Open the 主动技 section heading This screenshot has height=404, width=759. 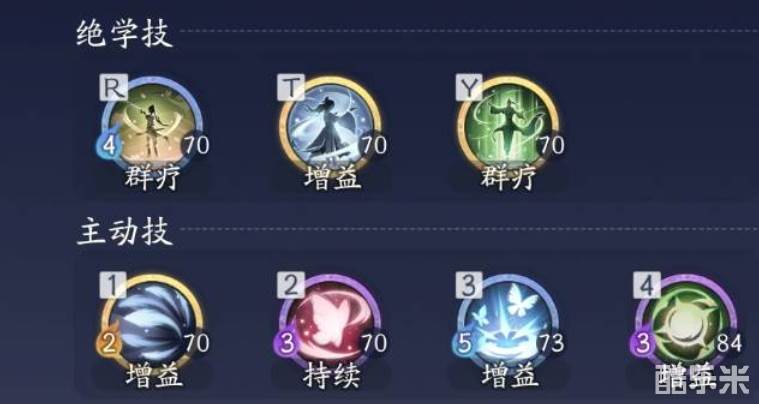coord(124,231)
